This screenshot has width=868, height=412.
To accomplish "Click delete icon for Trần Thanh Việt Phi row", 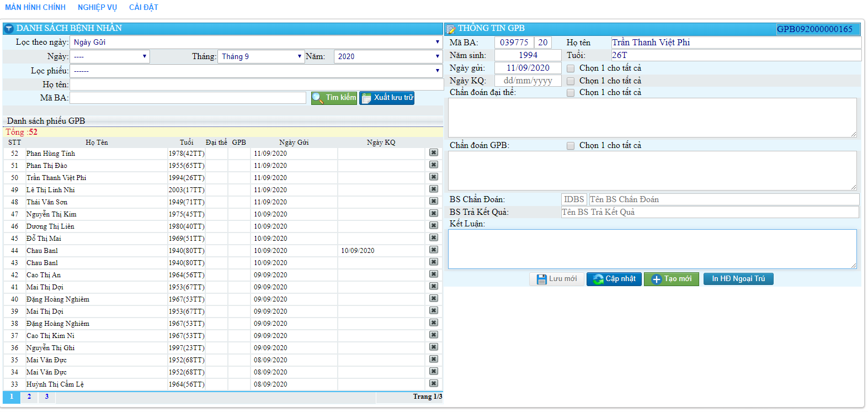I will (434, 177).
